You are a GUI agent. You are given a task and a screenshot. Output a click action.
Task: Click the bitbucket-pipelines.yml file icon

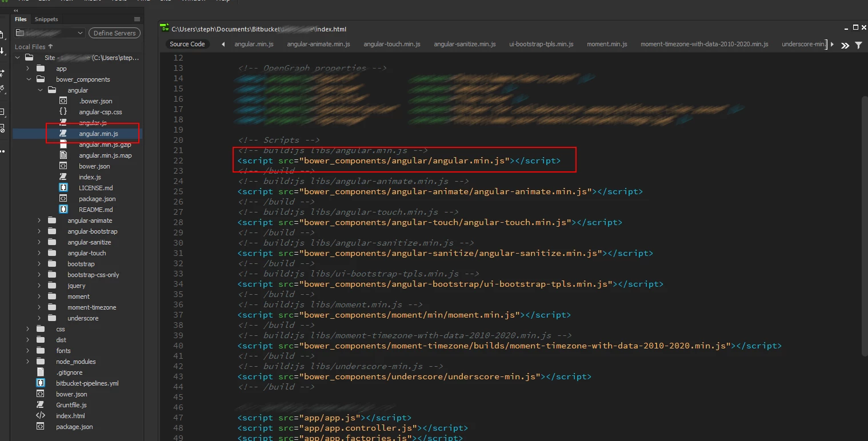click(41, 383)
